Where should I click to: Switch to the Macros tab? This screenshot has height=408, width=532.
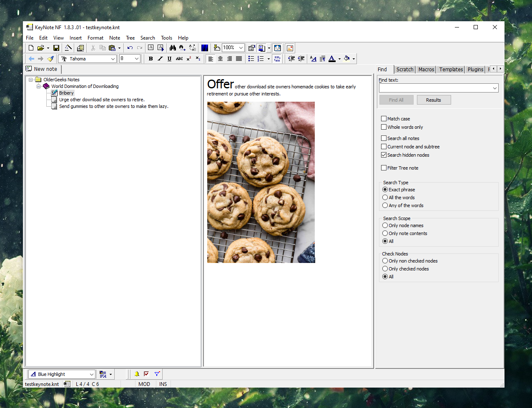click(x=426, y=70)
